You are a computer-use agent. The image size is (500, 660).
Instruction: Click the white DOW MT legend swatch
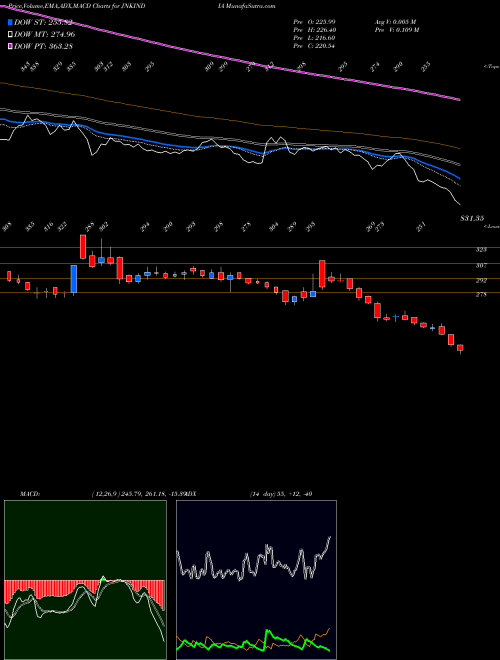click(x=10, y=35)
